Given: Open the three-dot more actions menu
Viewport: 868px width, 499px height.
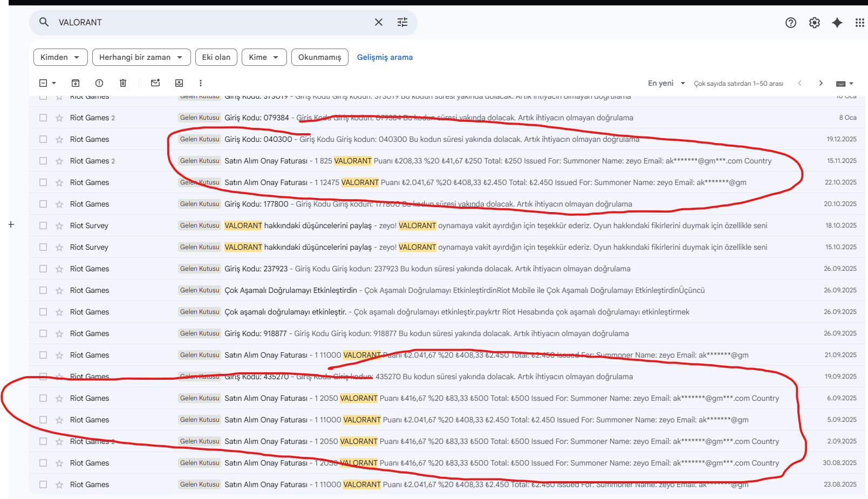Looking at the screenshot, I should (x=201, y=83).
